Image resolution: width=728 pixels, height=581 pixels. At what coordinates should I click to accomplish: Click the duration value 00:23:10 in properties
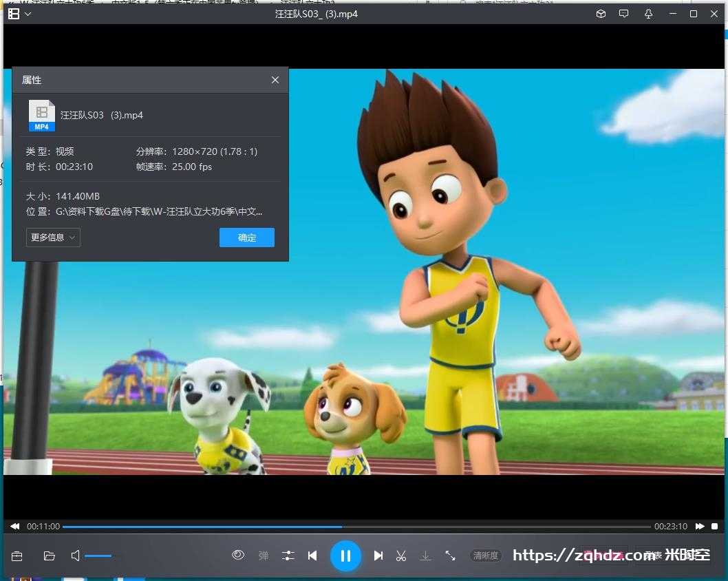point(74,167)
